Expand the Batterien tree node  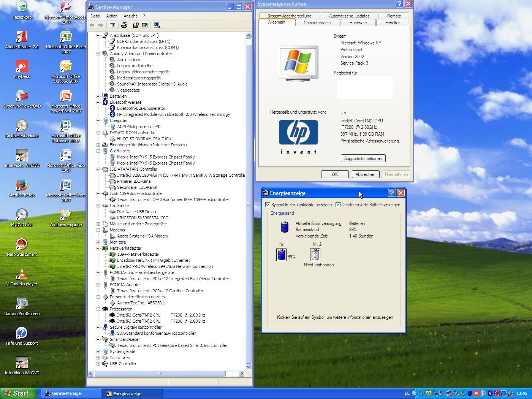point(98,96)
